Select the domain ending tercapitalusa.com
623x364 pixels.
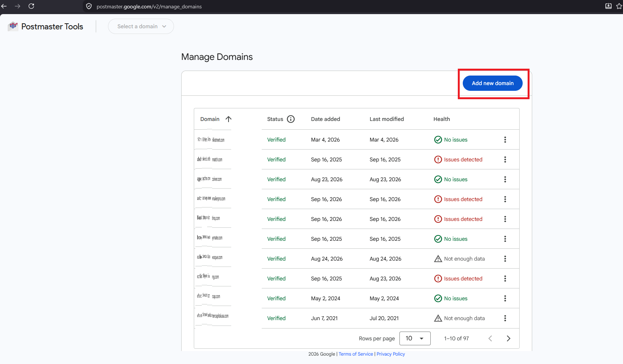pyautogui.click(x=213, y=316)
